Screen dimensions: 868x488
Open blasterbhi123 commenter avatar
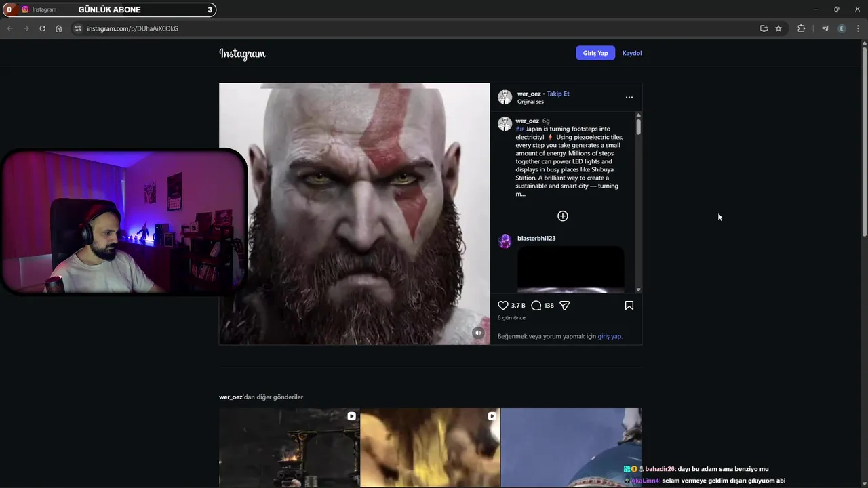(x=505, y=241)
